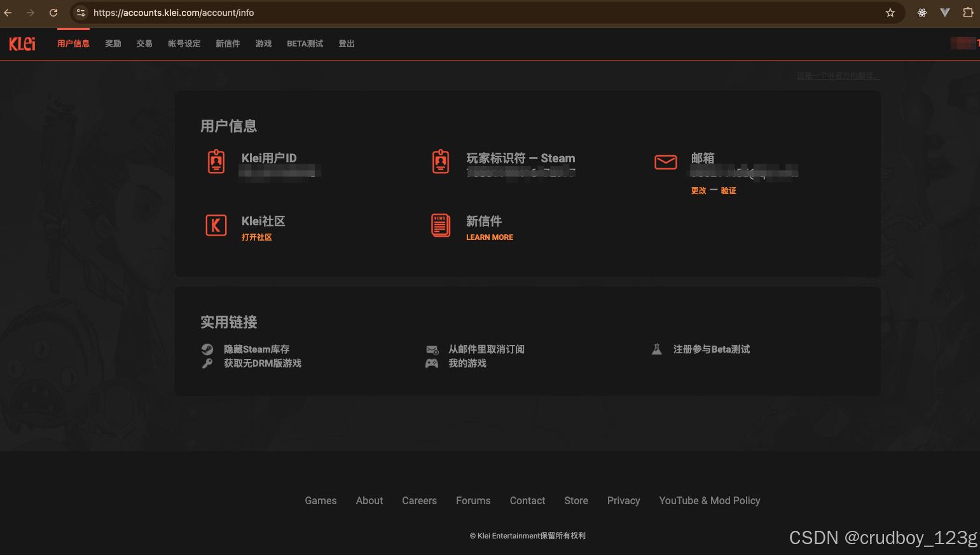The width and height of the screenshot is (980, 555).
Task: Open the 交易 tab
Action: (x=144, y=44)
